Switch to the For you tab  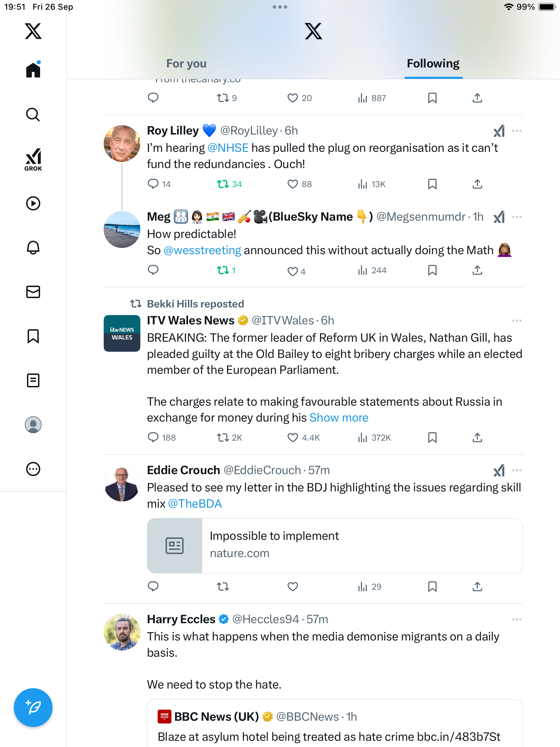pos(186,64)
